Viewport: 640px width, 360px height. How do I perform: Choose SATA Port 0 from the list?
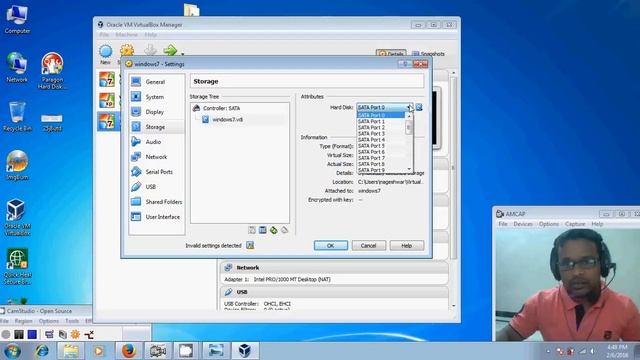click(x=381, y=116)
